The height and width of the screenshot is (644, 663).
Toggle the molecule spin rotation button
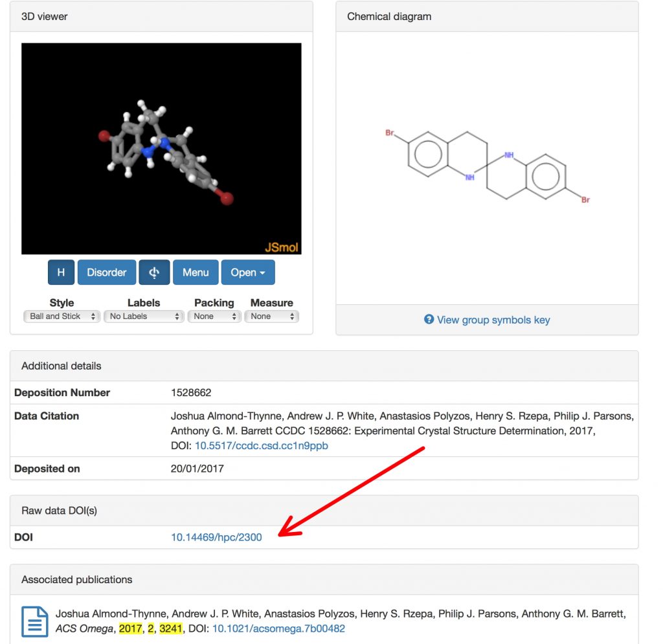154,272
